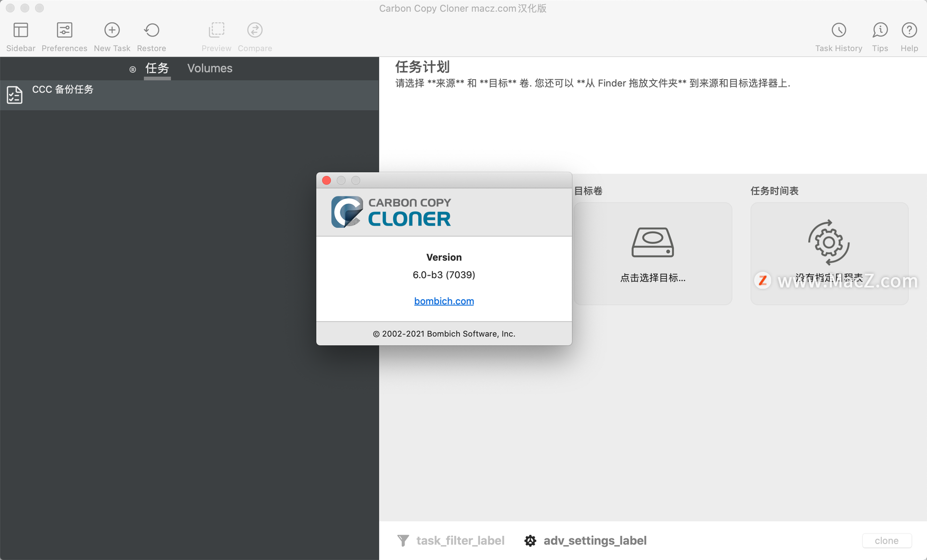
Task: Open task_filter_label task filter
Action: coord(460,541)
